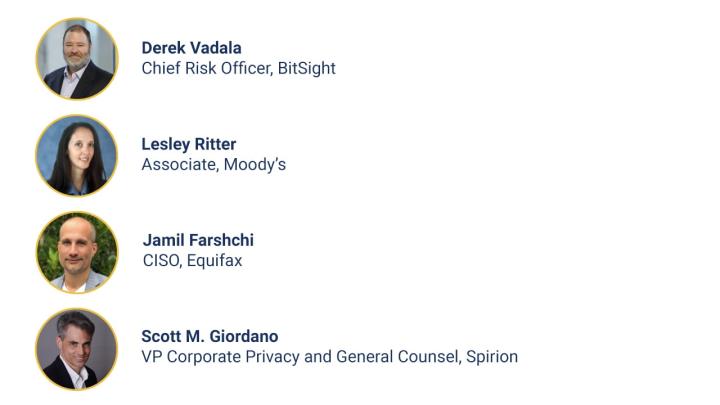This screenshot has height=405, width=720.
Task: Click Jamil Farshchi's profile photo
Action: (x=77, y=252)
